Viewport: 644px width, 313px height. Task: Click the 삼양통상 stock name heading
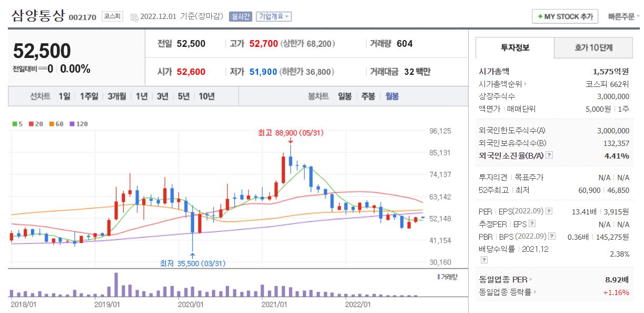click(x=38, y=16)
